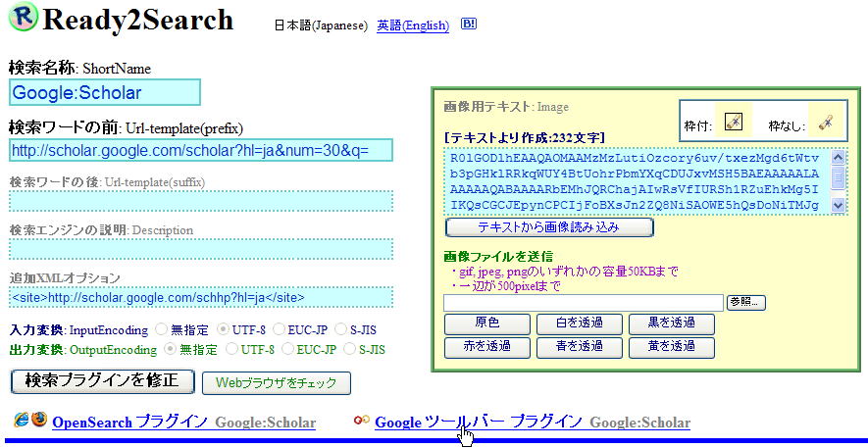Set InputEncoding to 無指定

click(161, 329)
